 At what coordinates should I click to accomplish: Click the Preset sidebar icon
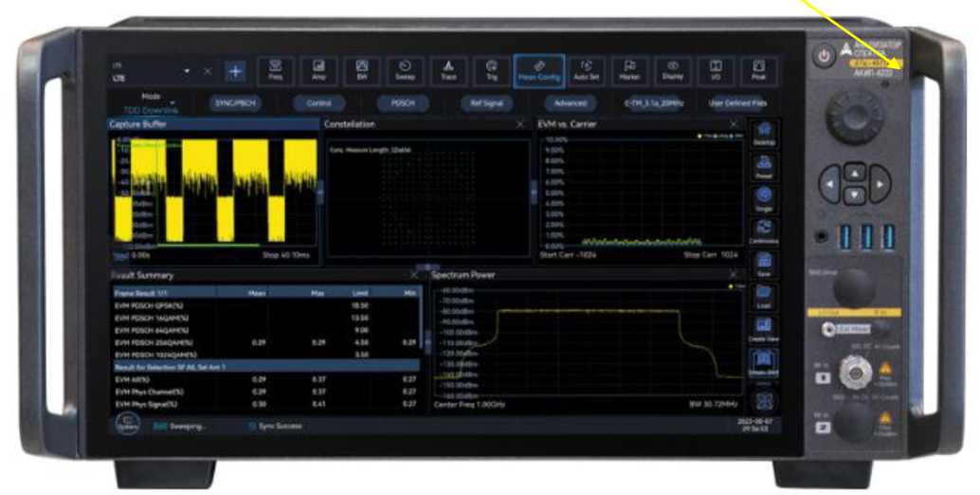click(764, 169)
